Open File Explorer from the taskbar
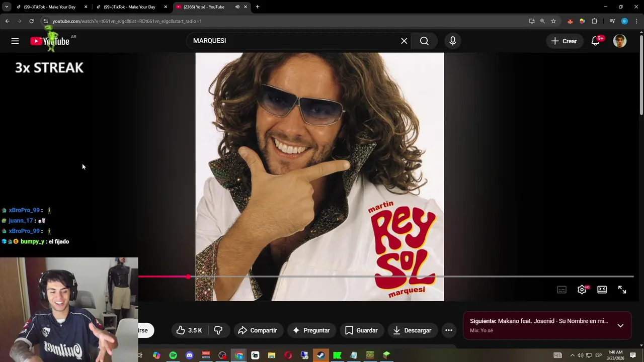Image resolution: width=644 pixels, height=362 pixels. pos(271,355)
